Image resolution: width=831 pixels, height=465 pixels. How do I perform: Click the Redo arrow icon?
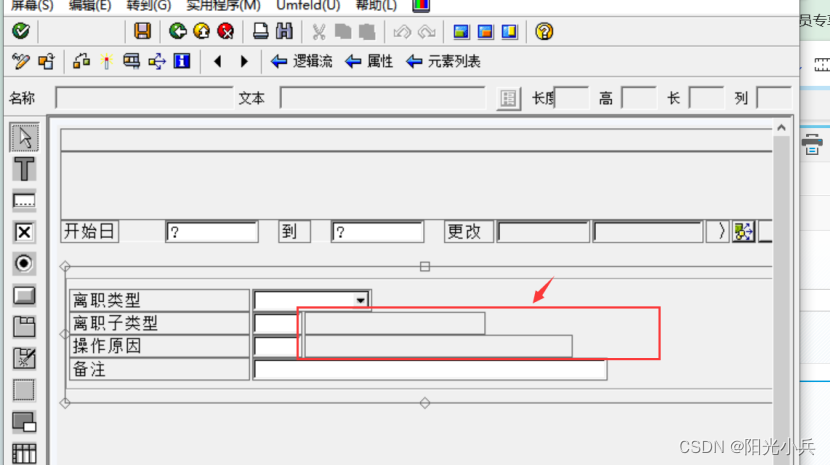(x=427, y=32)
